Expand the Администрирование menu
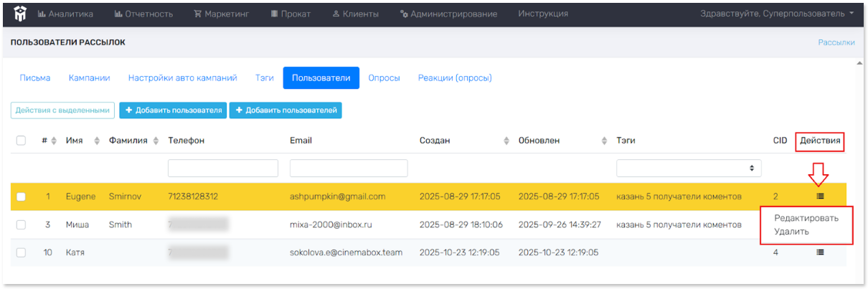868x289 pixels. tap(448, 14)
